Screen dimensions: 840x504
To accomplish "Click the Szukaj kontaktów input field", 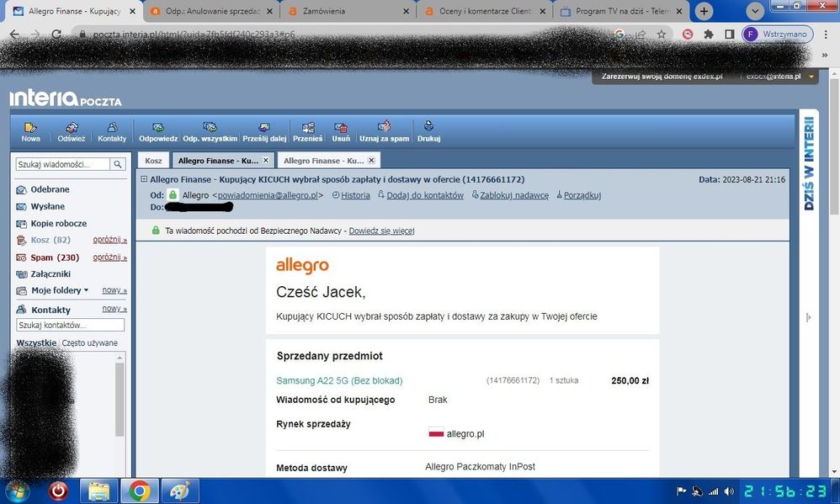I will (x=70, y=325).
